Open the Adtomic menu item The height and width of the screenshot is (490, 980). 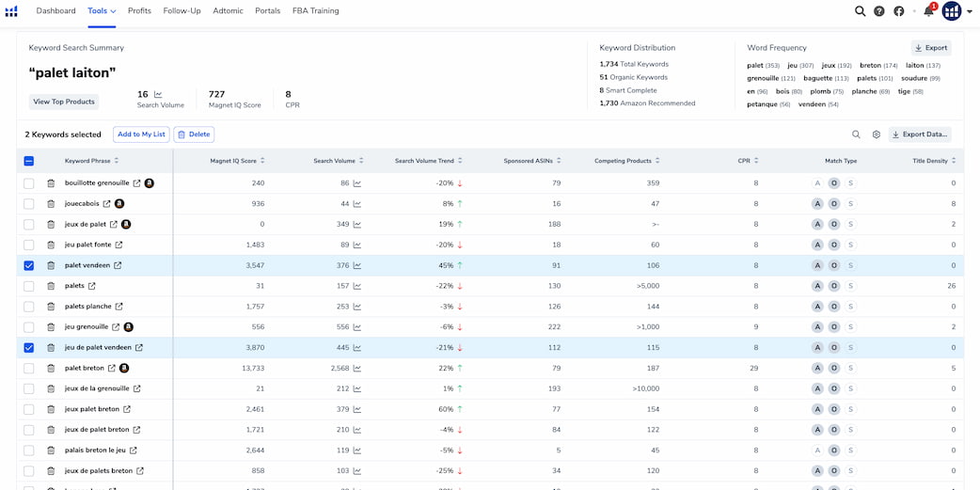pyautogui.click(x=229, y=11)
